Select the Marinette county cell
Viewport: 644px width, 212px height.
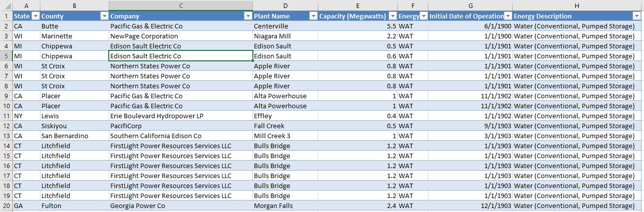[x=74, y=36]
